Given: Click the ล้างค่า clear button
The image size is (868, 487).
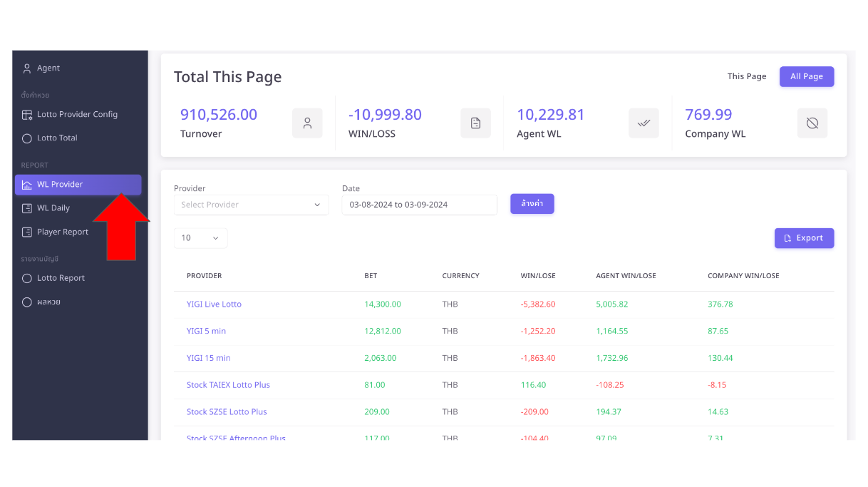Looking at the screenshot, I should click(532, 204).
